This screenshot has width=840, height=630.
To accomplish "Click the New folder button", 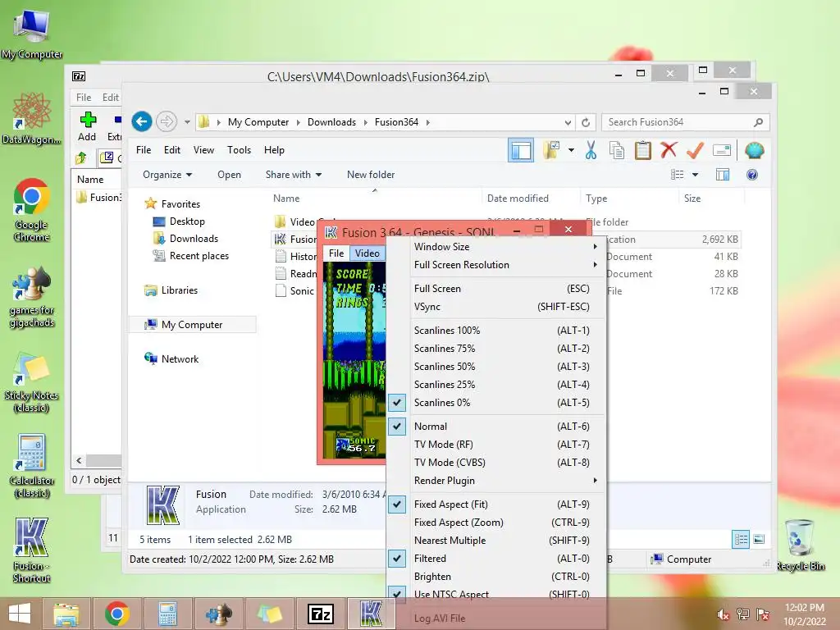I will pyautogui.click(x=371, y=175).
